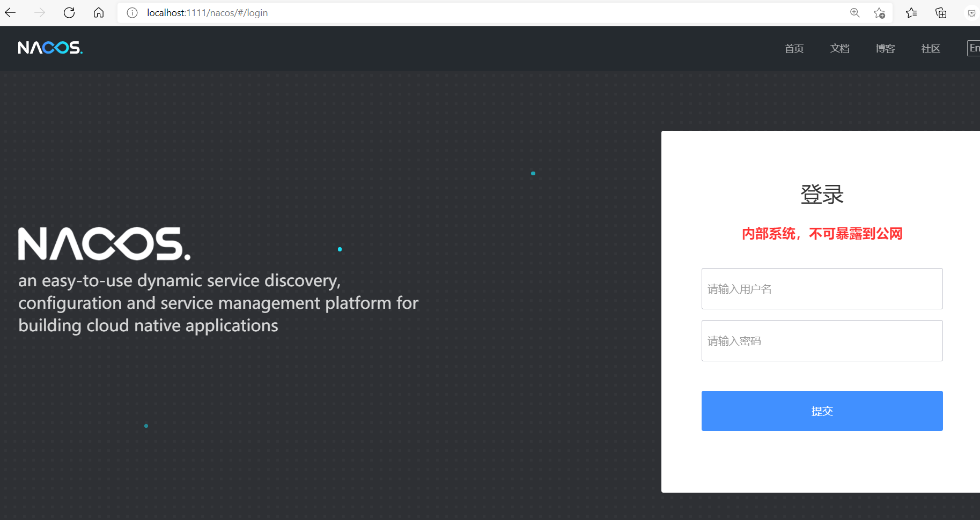Click the browser forward arrow
The image size is (980, 520).
pyautogui.click(x=40, y=13)
